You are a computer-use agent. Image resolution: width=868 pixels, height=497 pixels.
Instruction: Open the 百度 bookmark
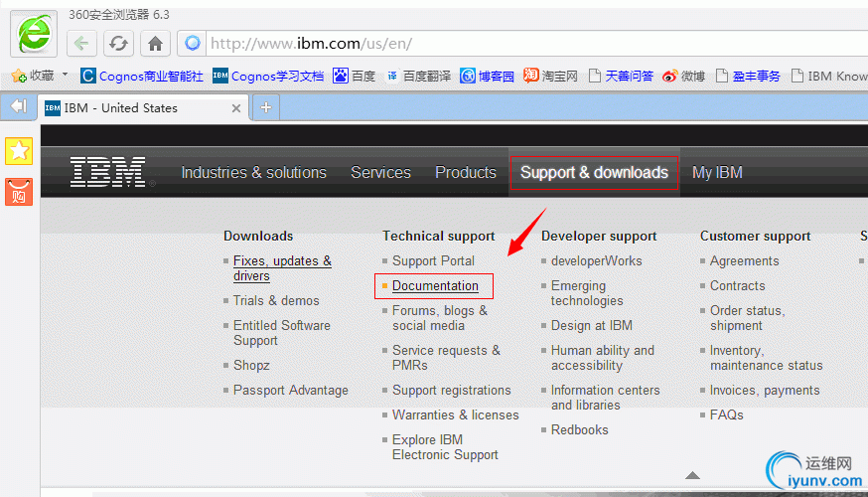click(354, 76)
